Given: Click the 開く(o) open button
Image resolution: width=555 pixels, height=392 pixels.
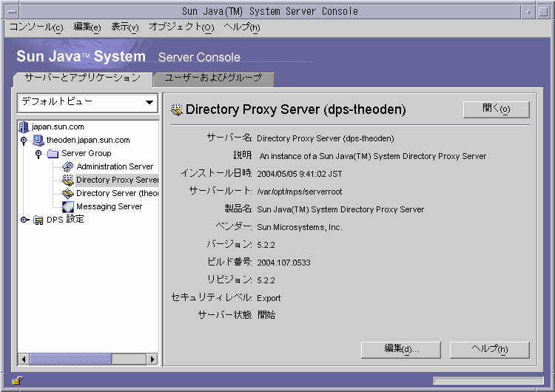Looking at the screenshot, I should (497, 109).
